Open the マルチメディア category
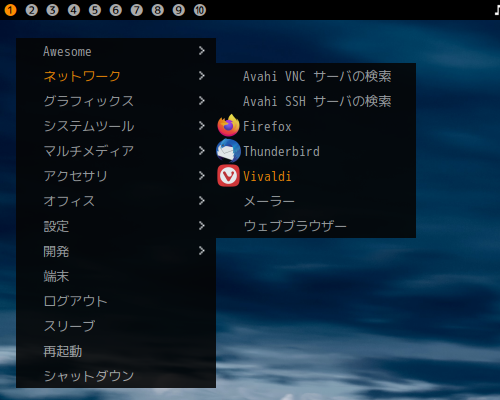The width and height of the screenshot is (500, 400). pos(116,151)
